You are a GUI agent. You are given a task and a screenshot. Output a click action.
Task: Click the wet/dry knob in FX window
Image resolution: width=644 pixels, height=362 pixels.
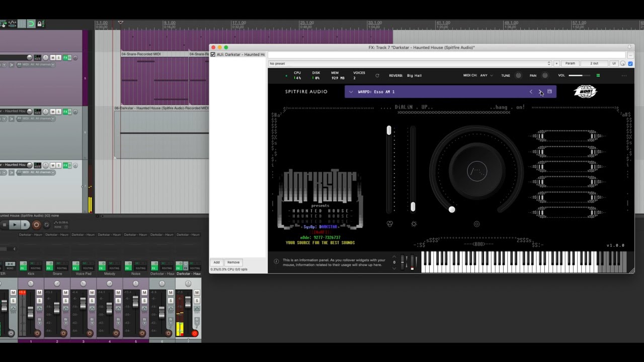[x=623, y=63]
